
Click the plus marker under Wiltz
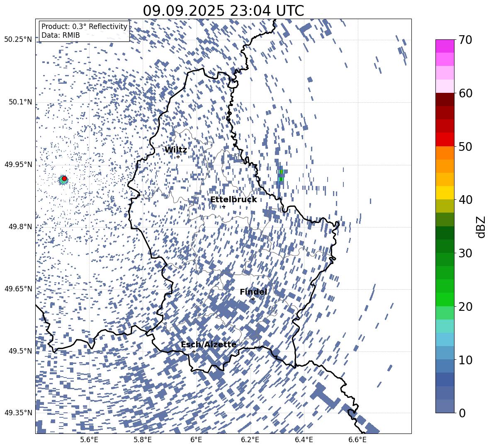(178, 157)
